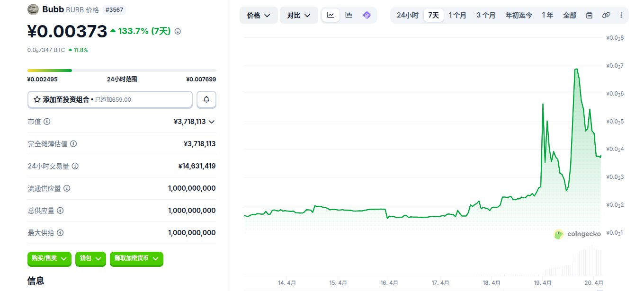Set a price alert with bell icon
Image resolution: width=644 pixels, height=291 pixels.
click(206, 100)
